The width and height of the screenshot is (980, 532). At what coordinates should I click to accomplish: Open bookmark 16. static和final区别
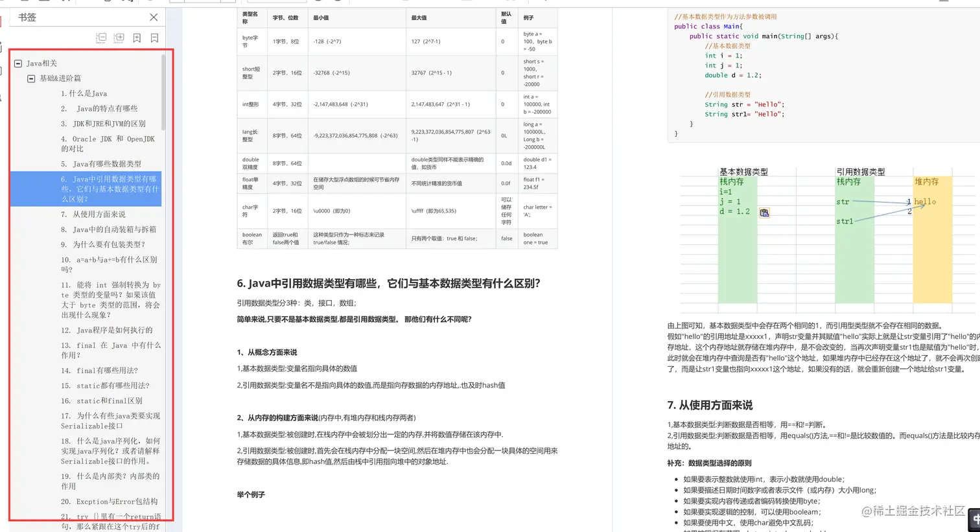point(101,400)
